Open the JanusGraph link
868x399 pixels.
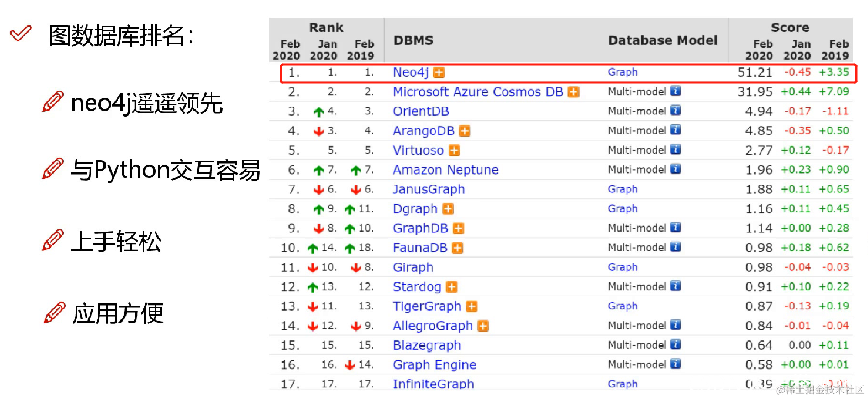(x=429, y=190)
